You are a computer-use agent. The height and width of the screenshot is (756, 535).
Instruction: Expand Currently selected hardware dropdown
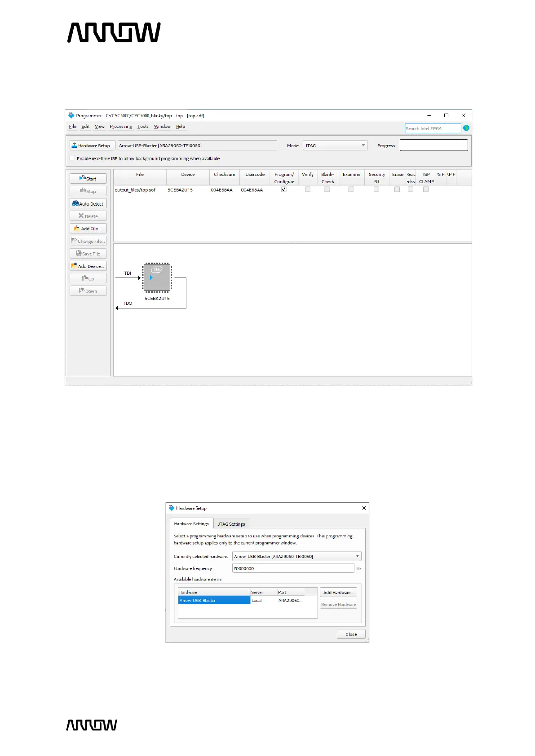tap(296, 556)
